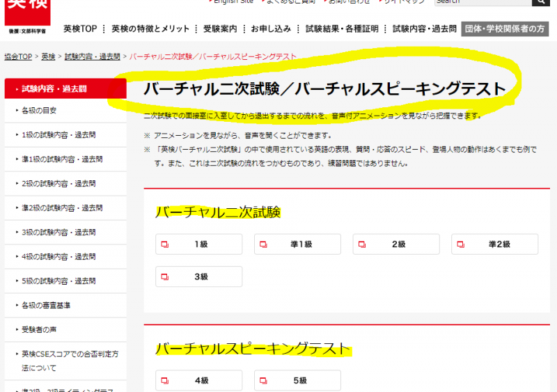The height and width of the screenshot is (392, 557).
Task: Click the main page title heading
Action: point(324,88)
